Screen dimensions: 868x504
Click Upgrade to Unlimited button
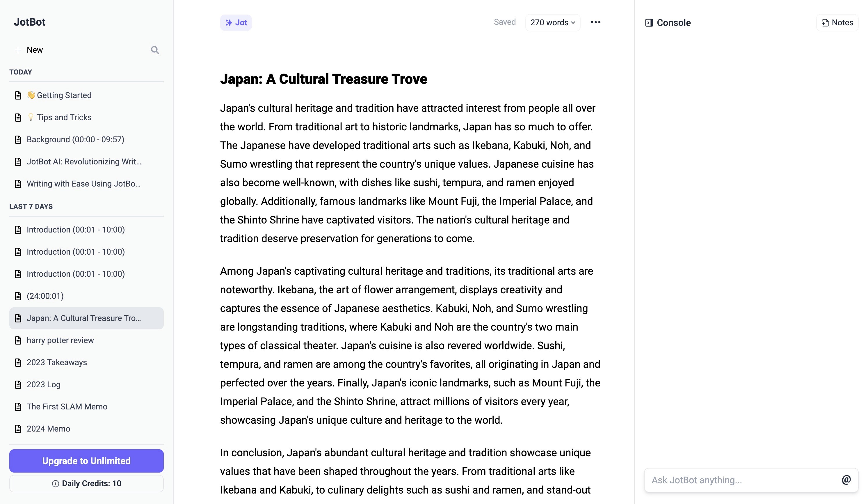point(86,461)
